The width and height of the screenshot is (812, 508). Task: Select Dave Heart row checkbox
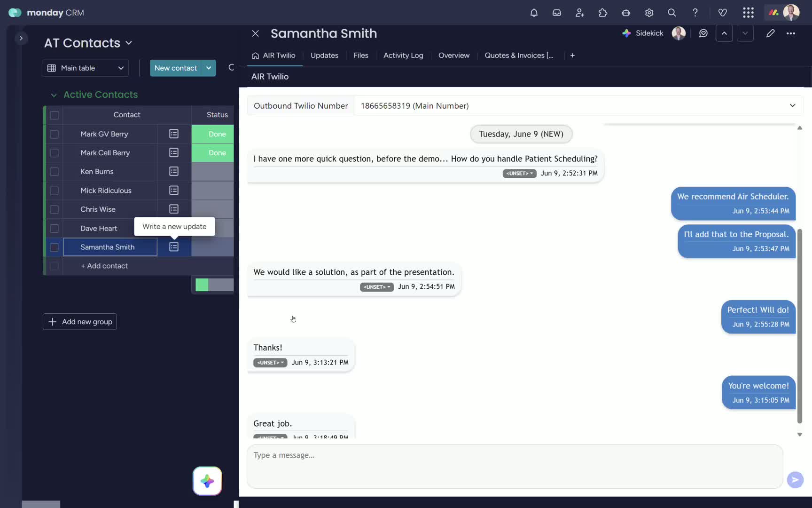tap(54, 228)
